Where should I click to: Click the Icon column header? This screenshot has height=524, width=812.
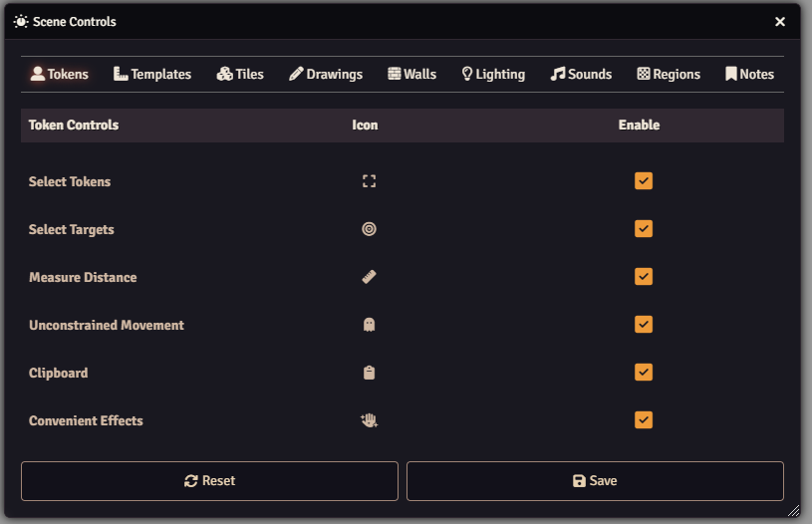(x=365, y=126)
